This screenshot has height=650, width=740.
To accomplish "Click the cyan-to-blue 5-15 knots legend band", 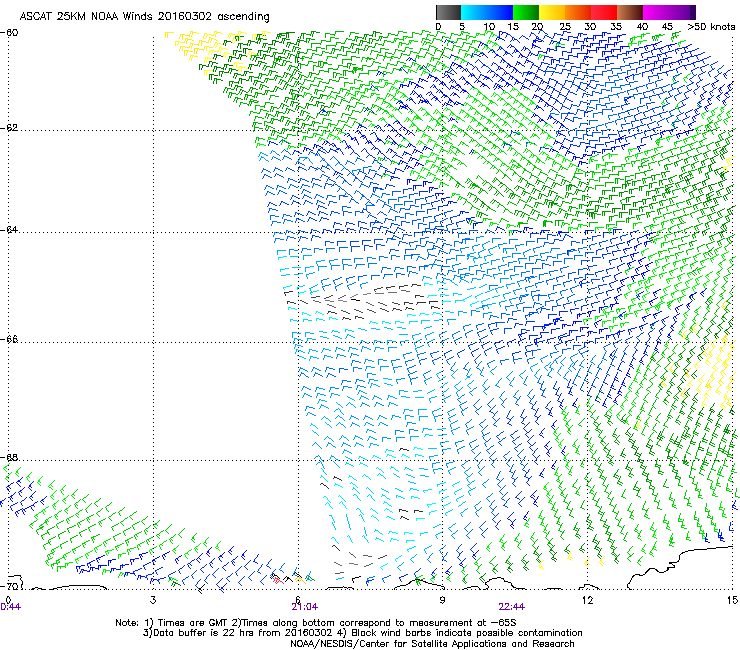I will point(487,12).
